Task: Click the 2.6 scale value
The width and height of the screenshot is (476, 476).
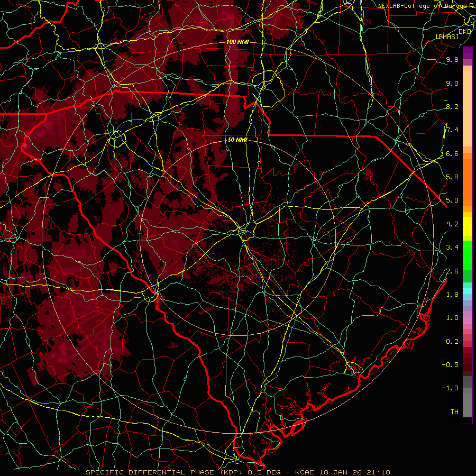Action: point(452,271)
